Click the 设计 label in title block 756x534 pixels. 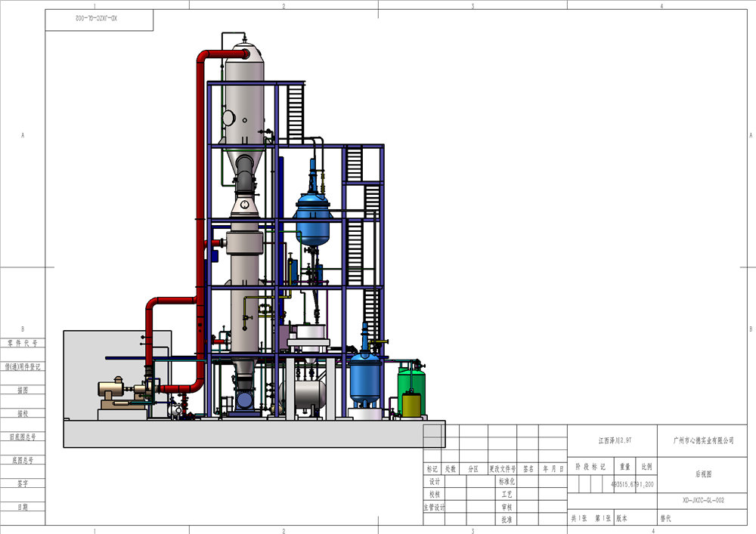coord(434,481)
